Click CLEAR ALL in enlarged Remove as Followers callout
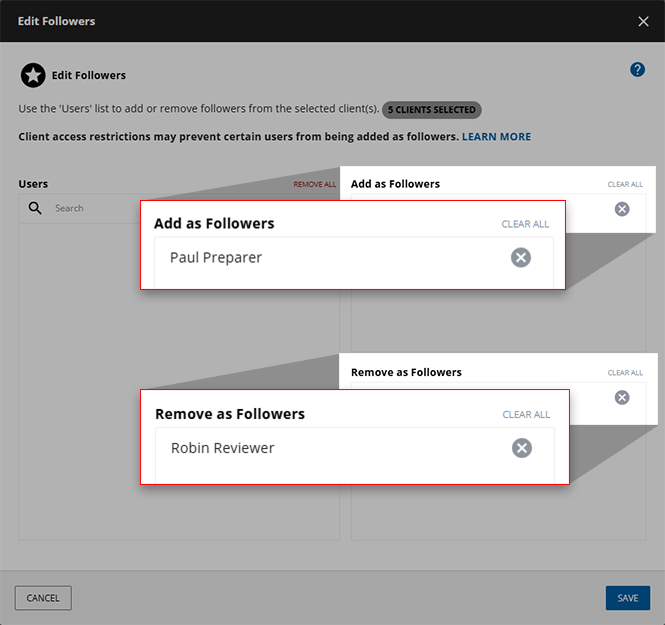This screenshot has width=665, height=625. coord(526,414)
